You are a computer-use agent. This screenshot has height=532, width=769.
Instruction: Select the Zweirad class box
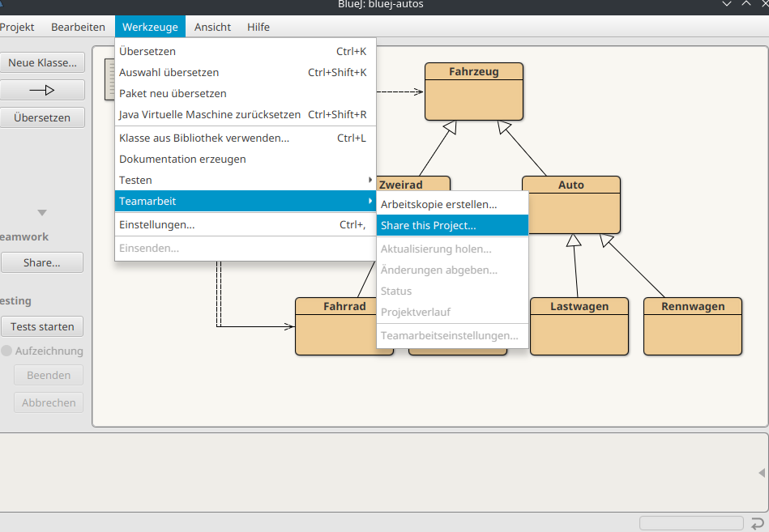(x=413, y=184)
